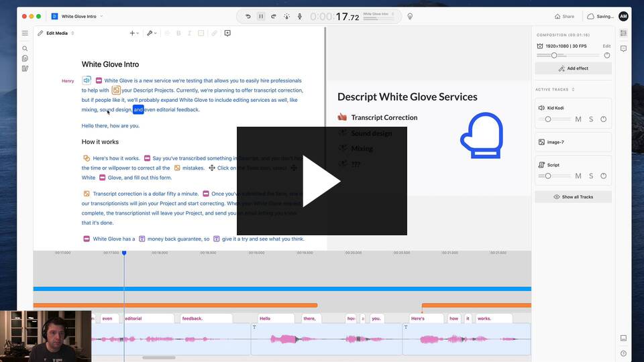Select the Script track icon

[x=541, y=165]
